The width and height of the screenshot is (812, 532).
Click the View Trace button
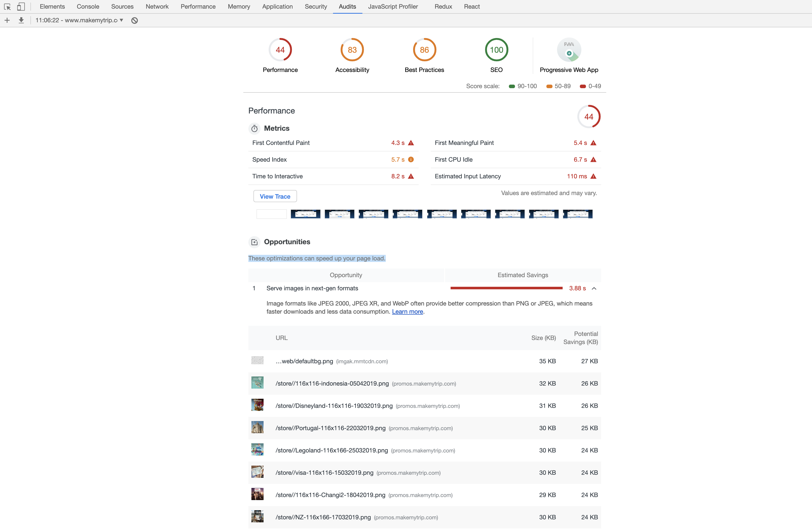(275, 196)
